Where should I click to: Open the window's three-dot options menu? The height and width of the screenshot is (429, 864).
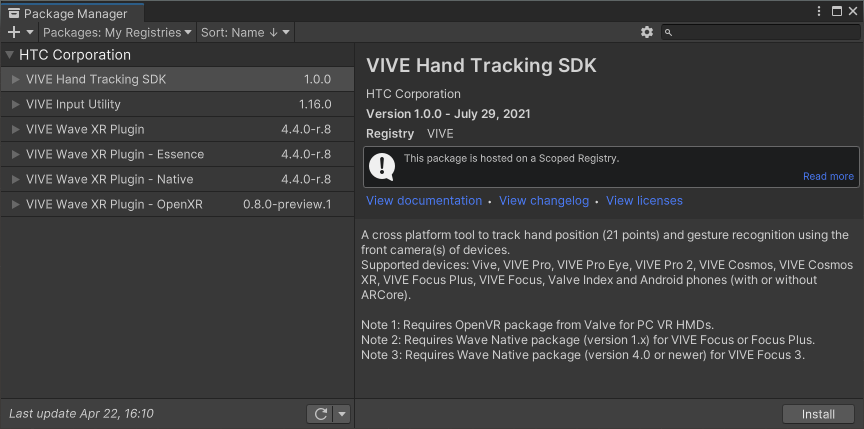coord(819,12)
